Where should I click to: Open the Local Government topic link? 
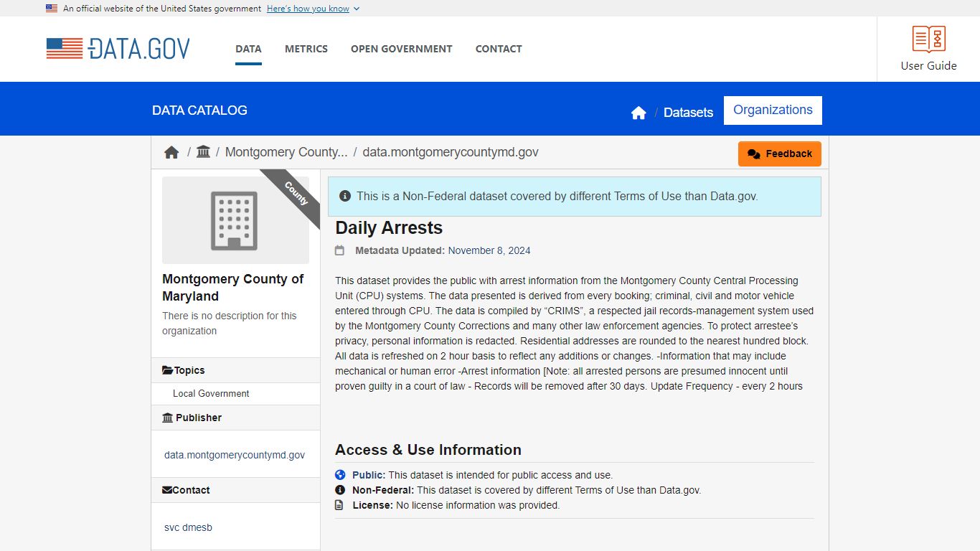click(211, 393)
